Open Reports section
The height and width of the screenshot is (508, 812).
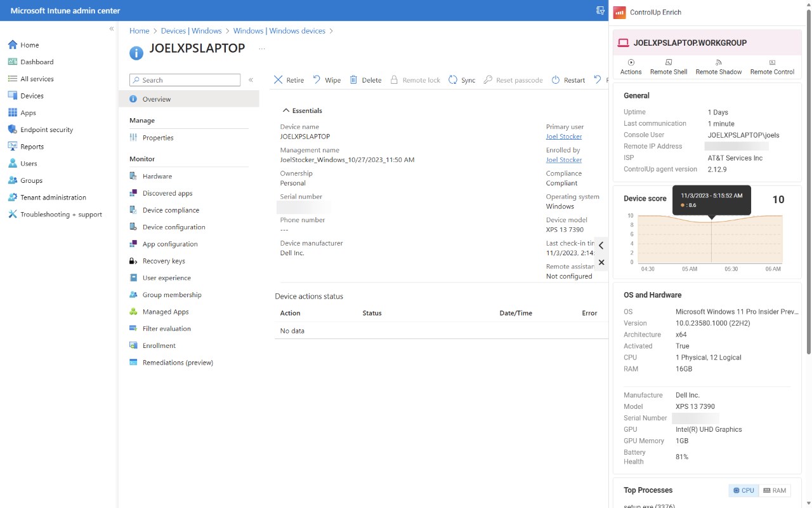click(x=25, y=146)
